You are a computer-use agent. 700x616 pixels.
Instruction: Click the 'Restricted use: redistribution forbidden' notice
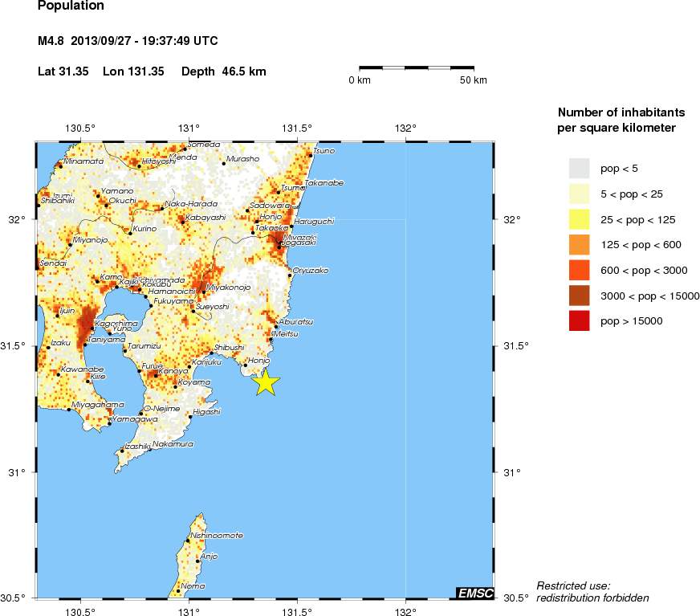tap(592, 592)
